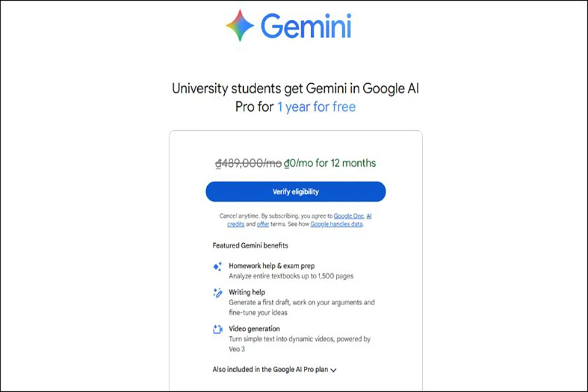The width and height of the screenshot is (588, 392).
Task: Click the Video generation camera icon
Action: (218, 329)
